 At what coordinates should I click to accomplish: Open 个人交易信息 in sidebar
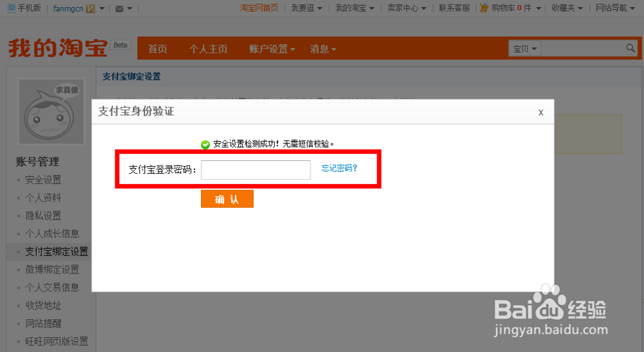click(x=52, y=288)
